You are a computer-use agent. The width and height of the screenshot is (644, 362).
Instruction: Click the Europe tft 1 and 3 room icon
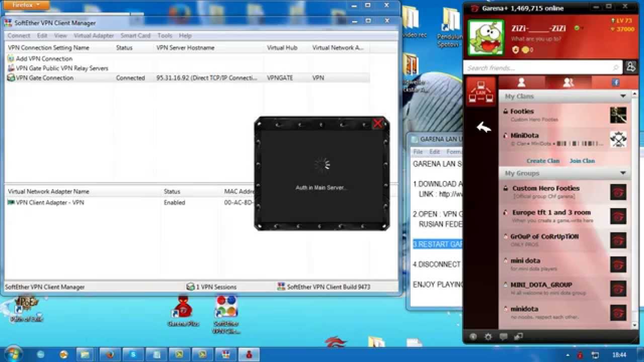point(618,216)
